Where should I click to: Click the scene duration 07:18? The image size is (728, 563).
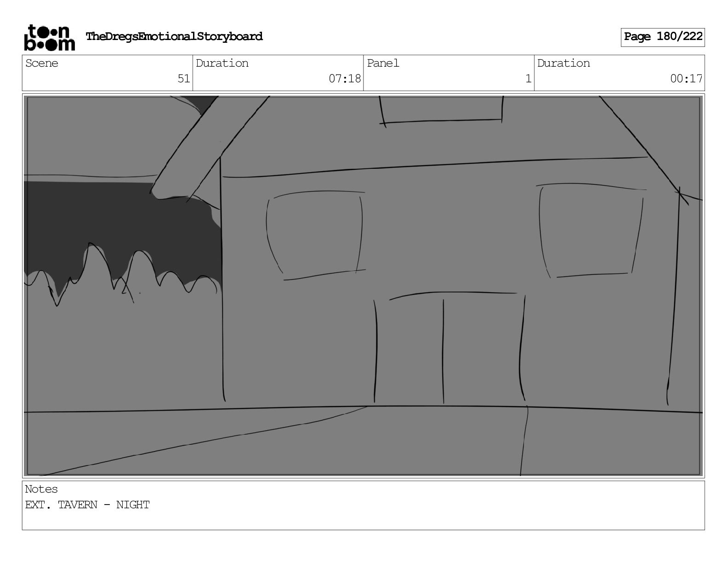pos(345,79)
